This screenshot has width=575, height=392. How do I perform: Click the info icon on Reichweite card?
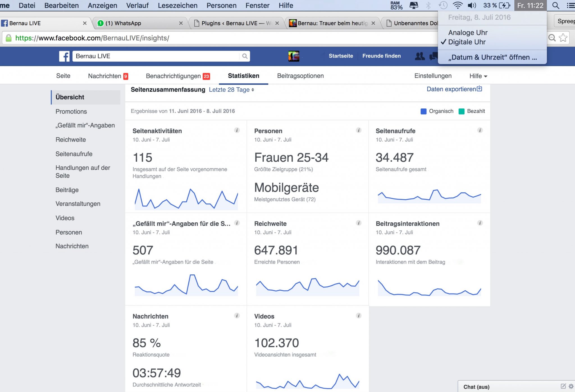[359, 223]
